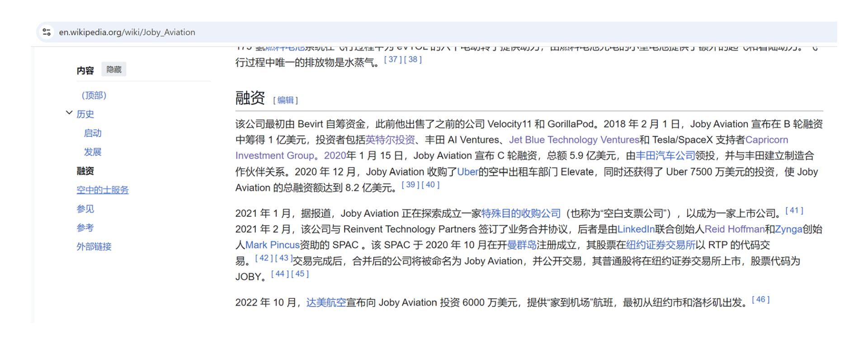This screenshot has width=868, height=350.
Task: Open citation 41
Action: click(794, 210)
